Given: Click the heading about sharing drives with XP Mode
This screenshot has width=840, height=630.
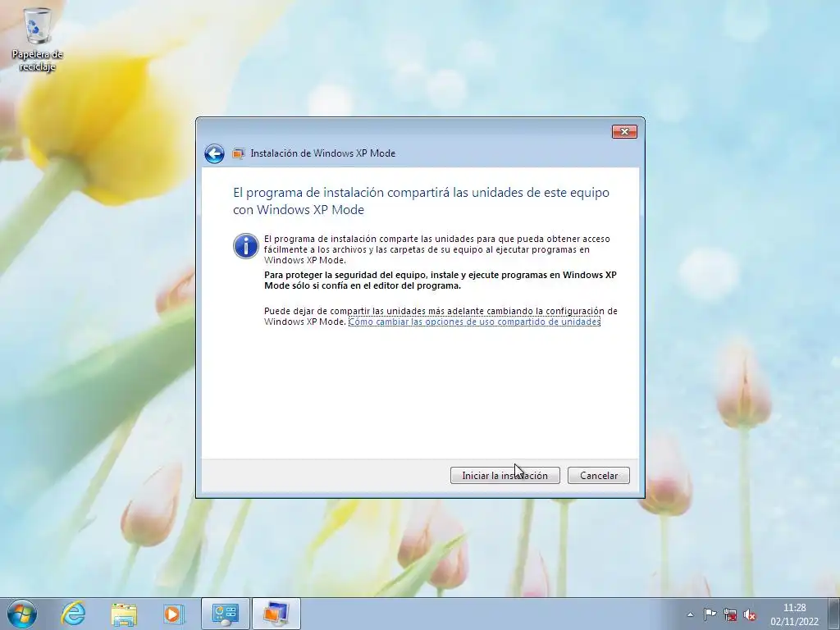Looking at the screenshot, I should [x=421, y=201].
